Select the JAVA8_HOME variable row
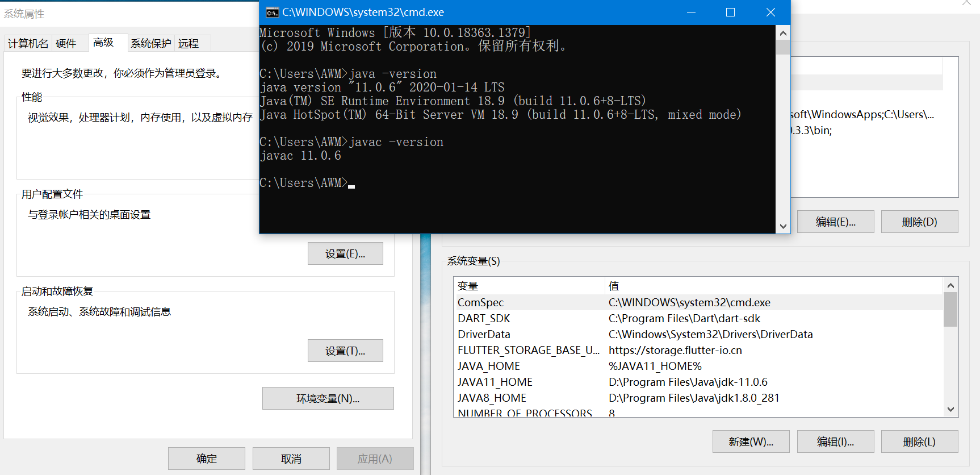The image size is (980, 475). pyautogui.click(x=698, y=398)
